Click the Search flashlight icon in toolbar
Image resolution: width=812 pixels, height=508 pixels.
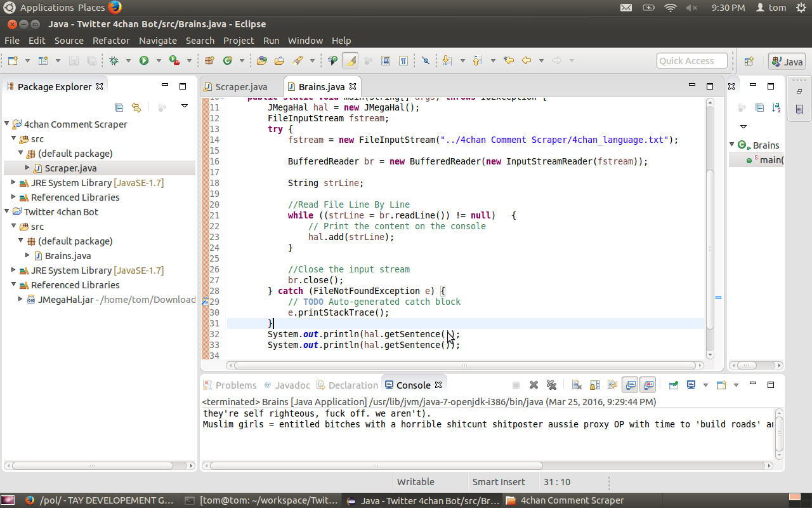coord(298,60)
